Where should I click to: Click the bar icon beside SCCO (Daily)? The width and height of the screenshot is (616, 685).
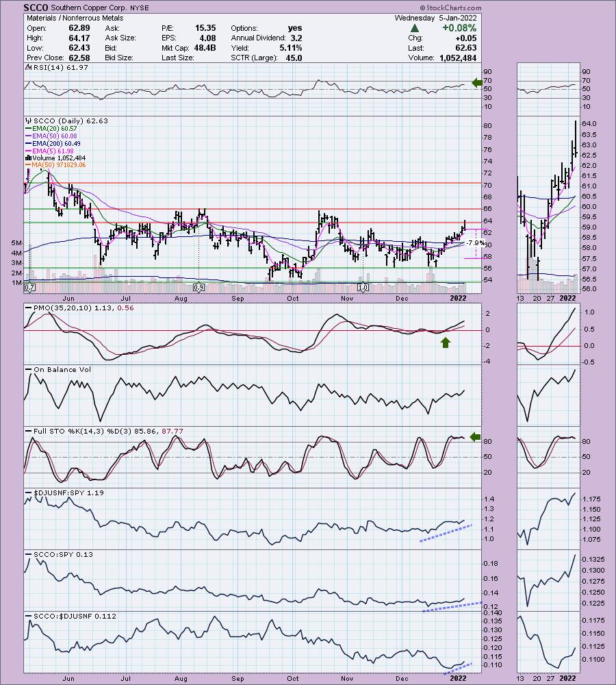coord(29,121)
